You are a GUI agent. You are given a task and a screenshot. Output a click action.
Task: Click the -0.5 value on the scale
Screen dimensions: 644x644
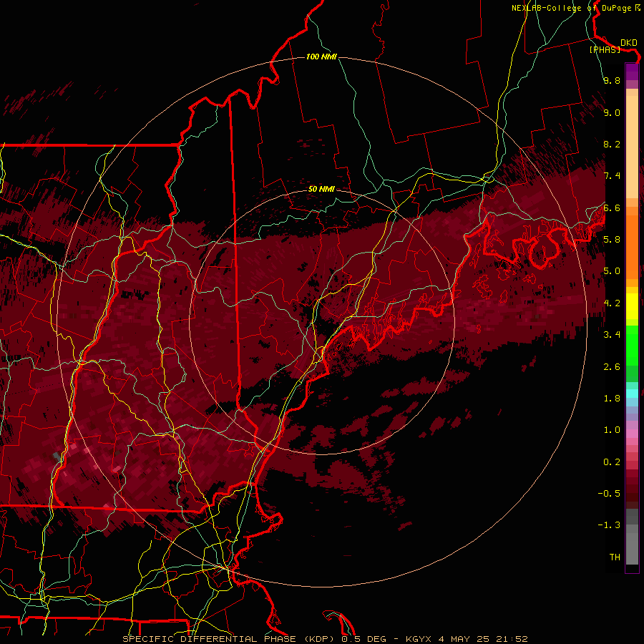(x=609, y=494)
